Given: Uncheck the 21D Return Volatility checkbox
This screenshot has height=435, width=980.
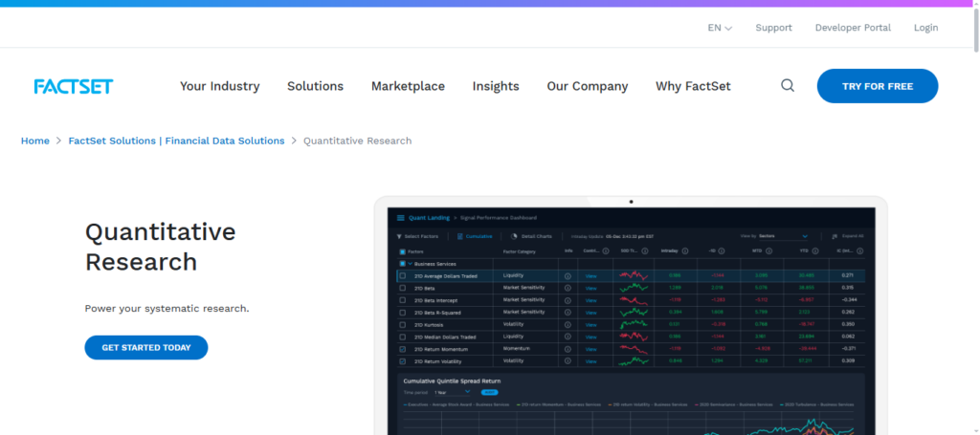Looking at the screenshot, I should point(403,360).
